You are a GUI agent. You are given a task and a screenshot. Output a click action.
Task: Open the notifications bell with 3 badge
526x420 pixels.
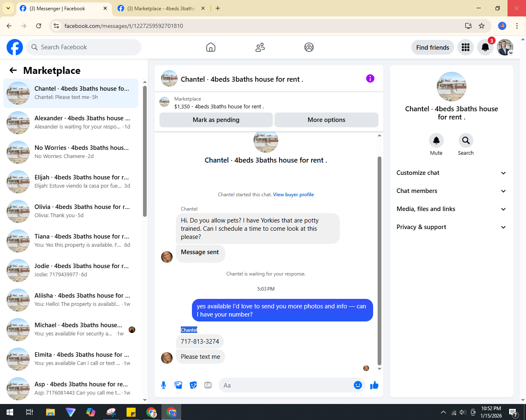coord(485,47)
